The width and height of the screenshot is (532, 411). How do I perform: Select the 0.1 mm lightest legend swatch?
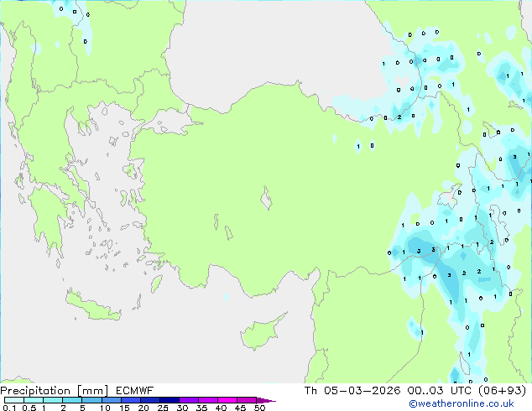tap(9, 400)
